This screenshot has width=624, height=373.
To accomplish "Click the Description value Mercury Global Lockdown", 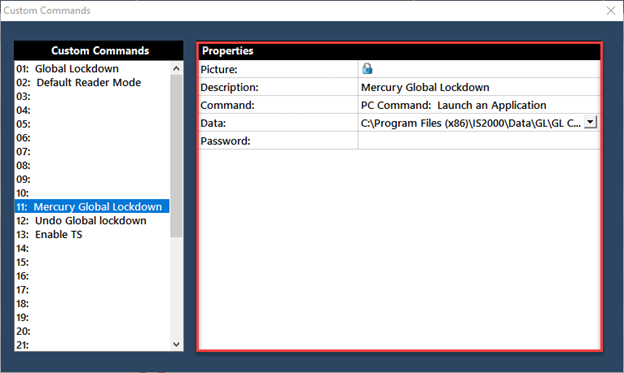I will pyautogui.click(x=425, y=87).
